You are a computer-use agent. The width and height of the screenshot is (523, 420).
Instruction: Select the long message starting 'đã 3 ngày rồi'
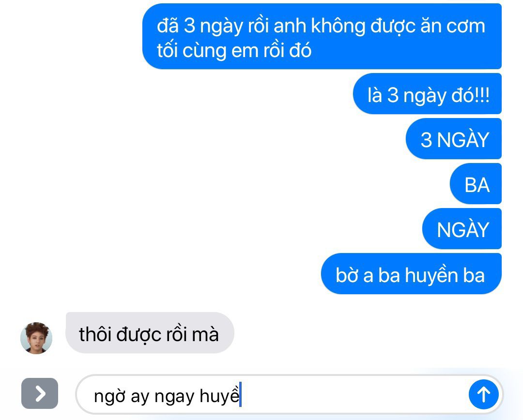click(x=322, y=36)
